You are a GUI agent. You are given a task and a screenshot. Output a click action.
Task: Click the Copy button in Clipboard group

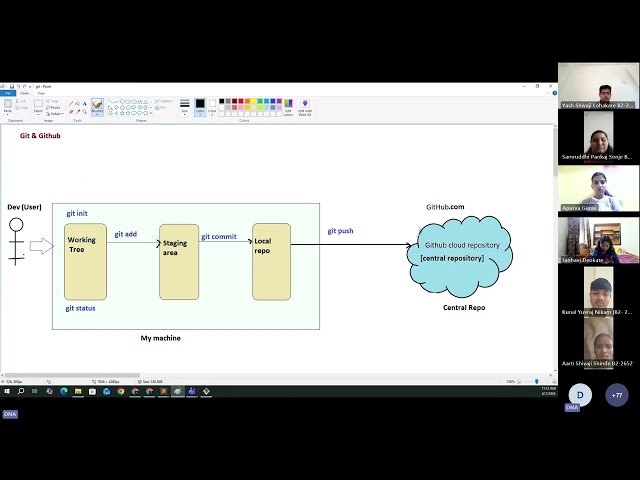[x=22, y=108]
